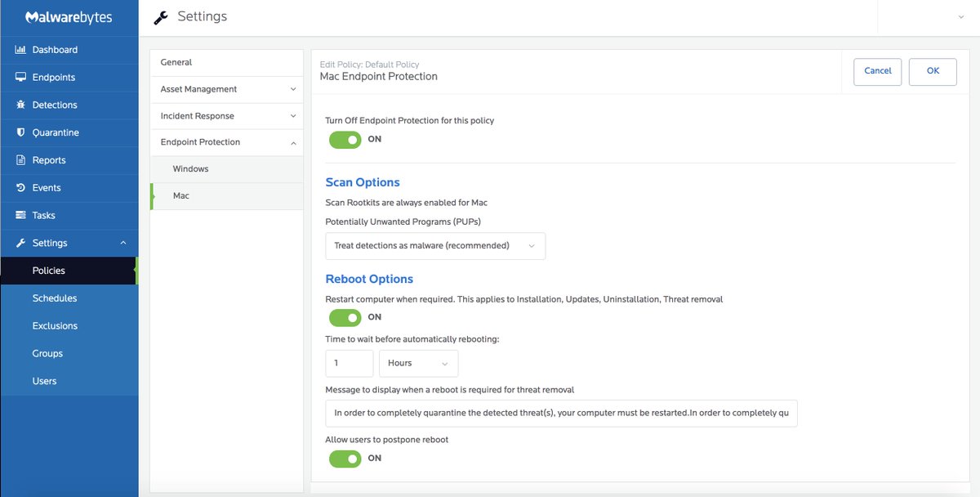Screen dimensions: 980x497
Task: Open the Hours time unit dropdown
Action: pyautogui.click(x=418, y=364)
